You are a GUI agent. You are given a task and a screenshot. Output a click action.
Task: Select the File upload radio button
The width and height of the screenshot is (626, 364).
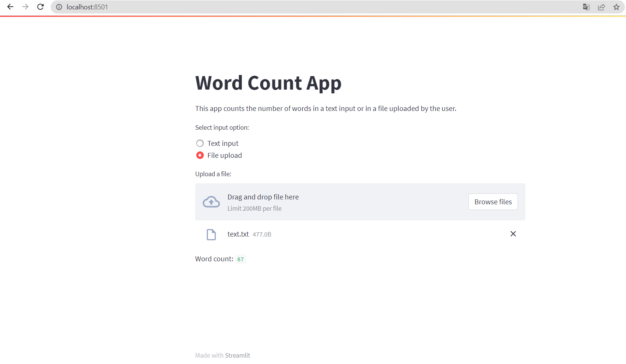[200, 155]
